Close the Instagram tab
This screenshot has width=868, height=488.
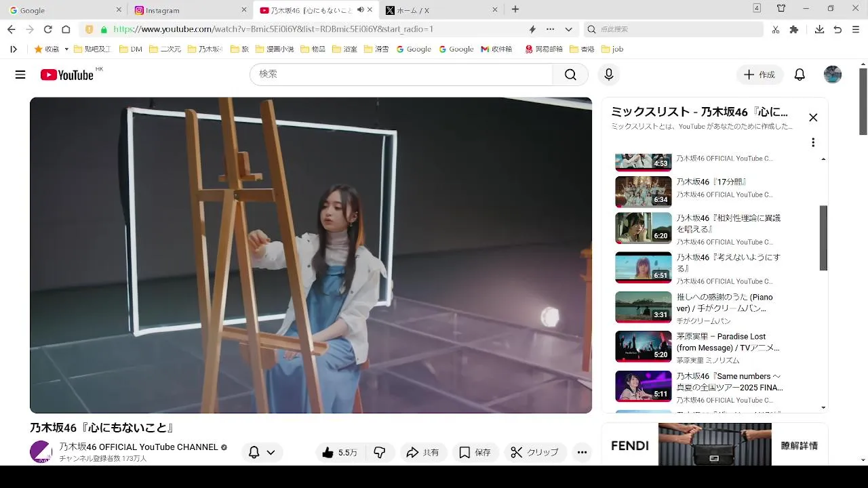(x=244, y=9)
